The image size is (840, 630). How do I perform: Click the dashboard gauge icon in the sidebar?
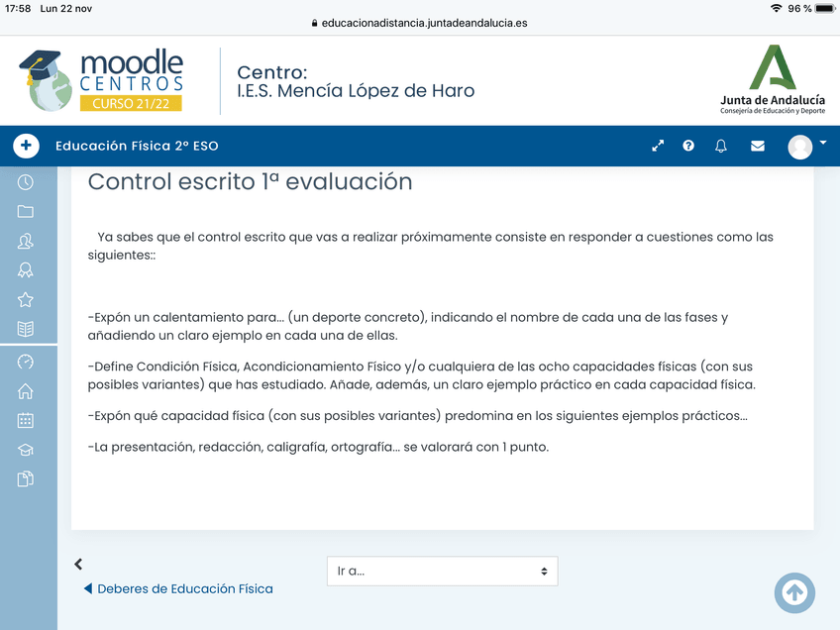pyautogui.click(x=27, y=362)
